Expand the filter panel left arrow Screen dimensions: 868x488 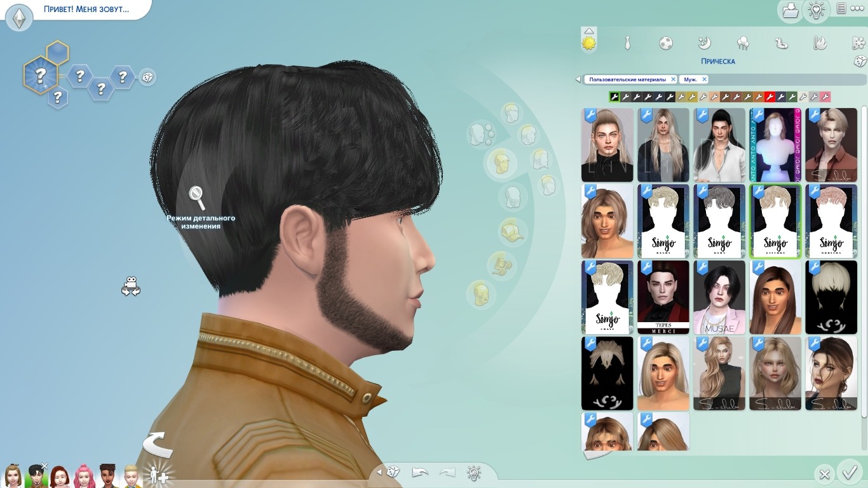pos(578,79)
